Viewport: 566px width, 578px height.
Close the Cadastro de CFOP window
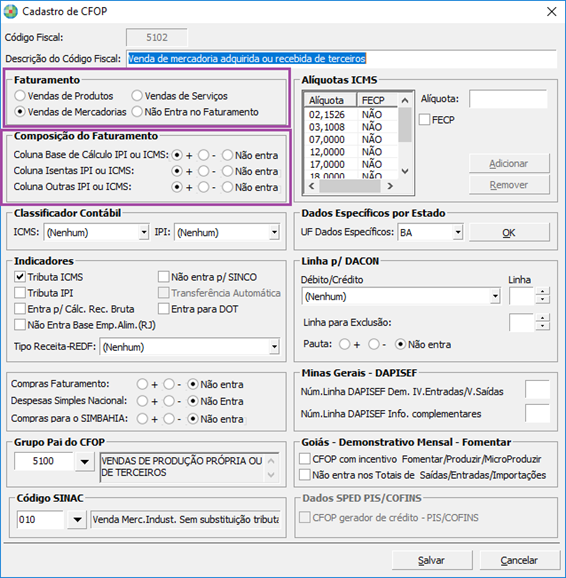tap(551, 12)
